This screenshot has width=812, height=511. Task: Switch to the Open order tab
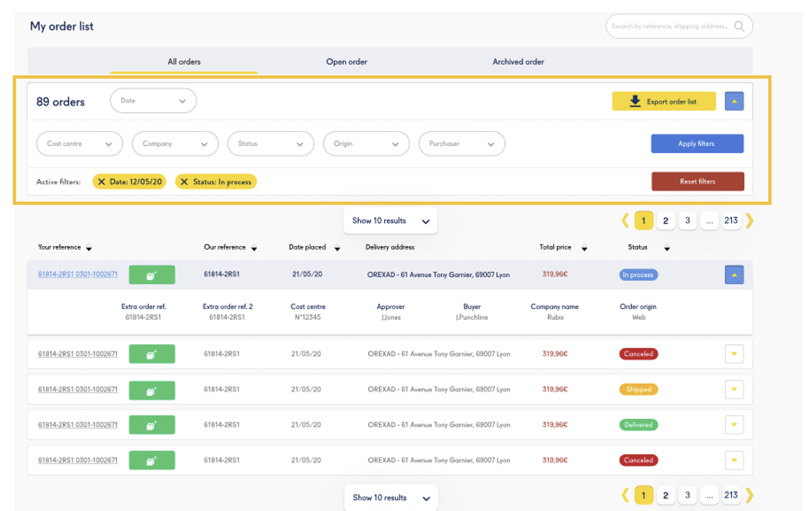346,62
